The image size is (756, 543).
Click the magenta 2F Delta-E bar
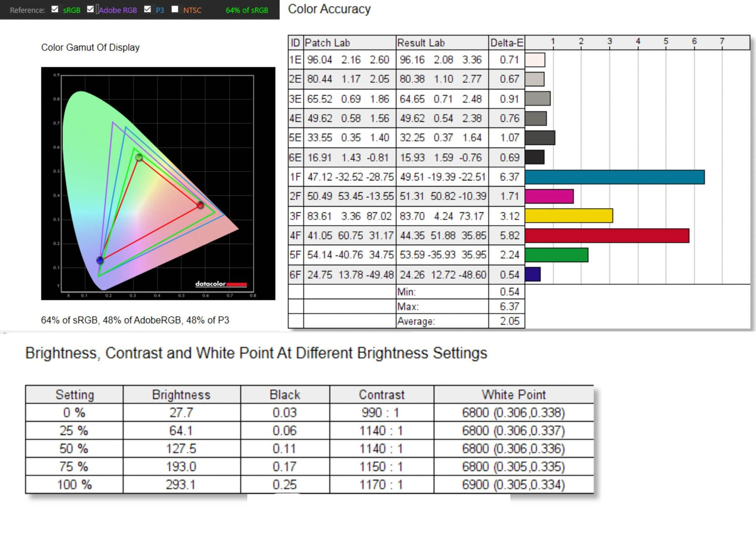coord(549,196)
